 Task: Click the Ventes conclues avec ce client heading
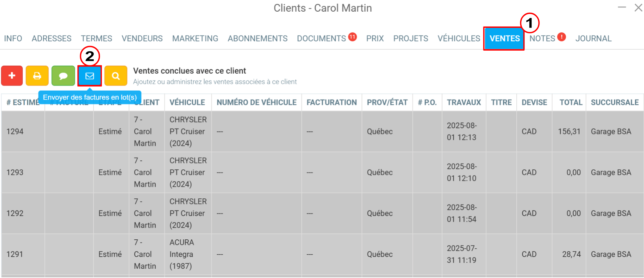(x=190, y=71)
